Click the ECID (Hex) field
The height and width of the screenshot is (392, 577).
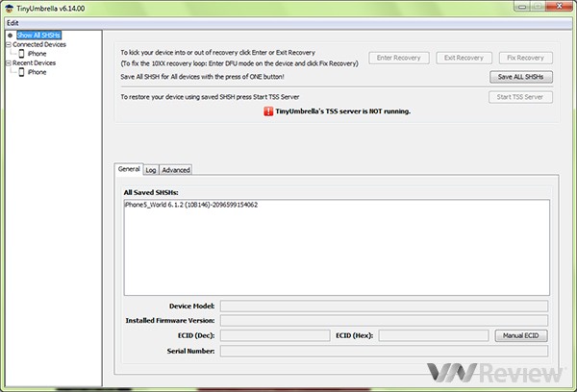[x=434, y=335]
